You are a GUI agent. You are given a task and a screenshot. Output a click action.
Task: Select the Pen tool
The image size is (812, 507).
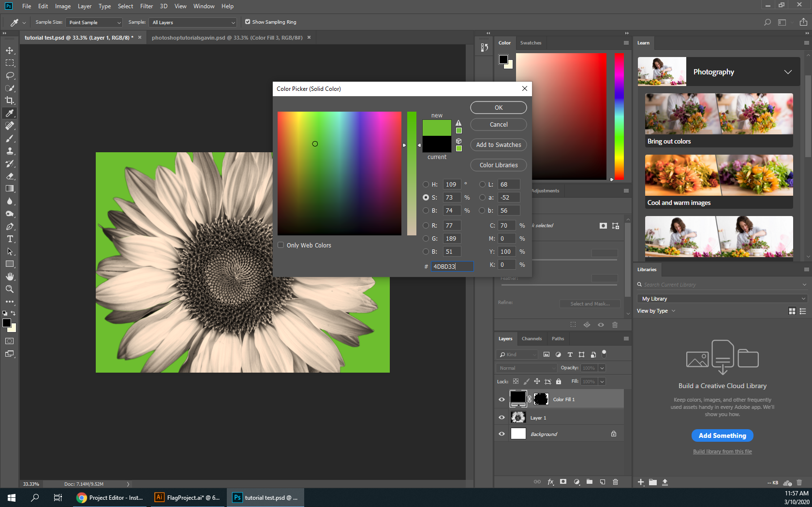[10, 226]
